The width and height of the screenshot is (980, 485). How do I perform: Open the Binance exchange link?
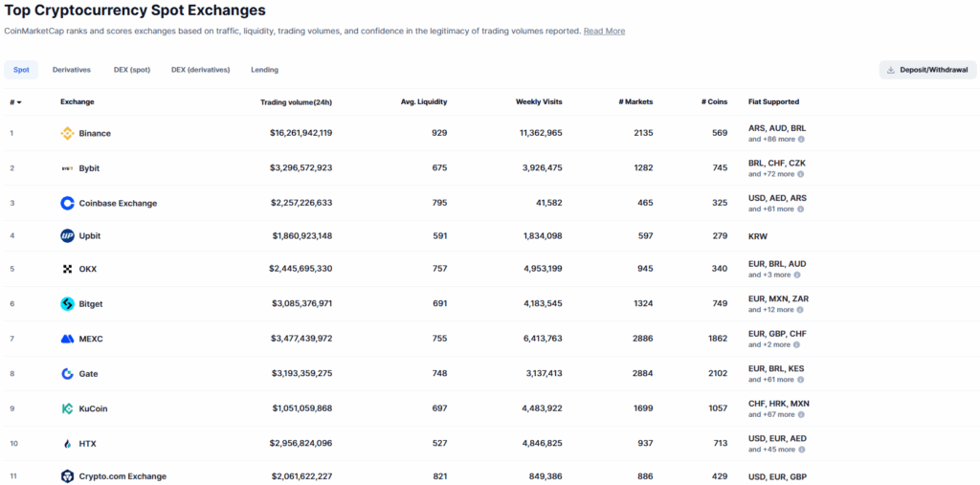point(95,133)
